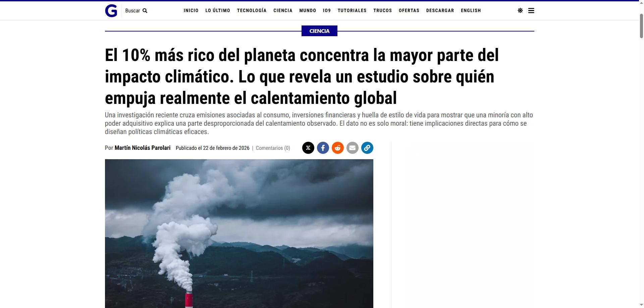Go to INICIO in navigation

pyautogui.click(x=191, y=11)
